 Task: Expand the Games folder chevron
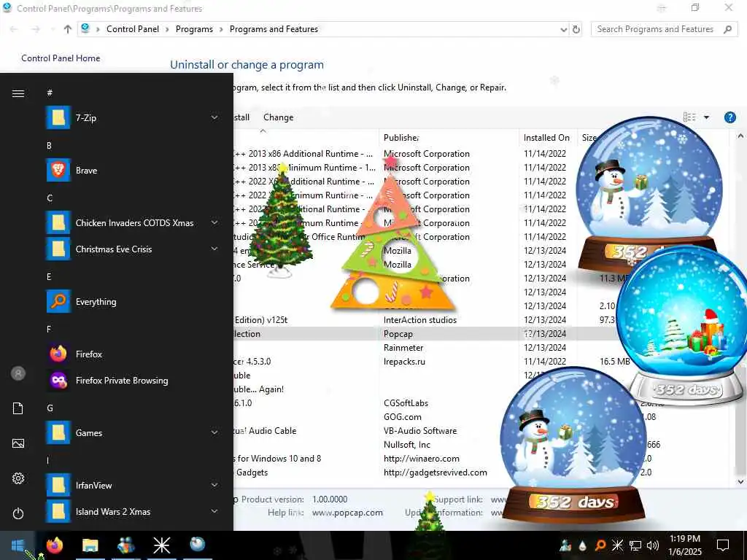pos(214,433)
